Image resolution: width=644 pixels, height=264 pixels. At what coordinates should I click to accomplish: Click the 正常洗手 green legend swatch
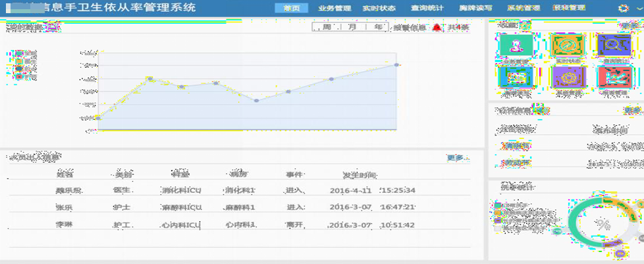coord(498,205)
